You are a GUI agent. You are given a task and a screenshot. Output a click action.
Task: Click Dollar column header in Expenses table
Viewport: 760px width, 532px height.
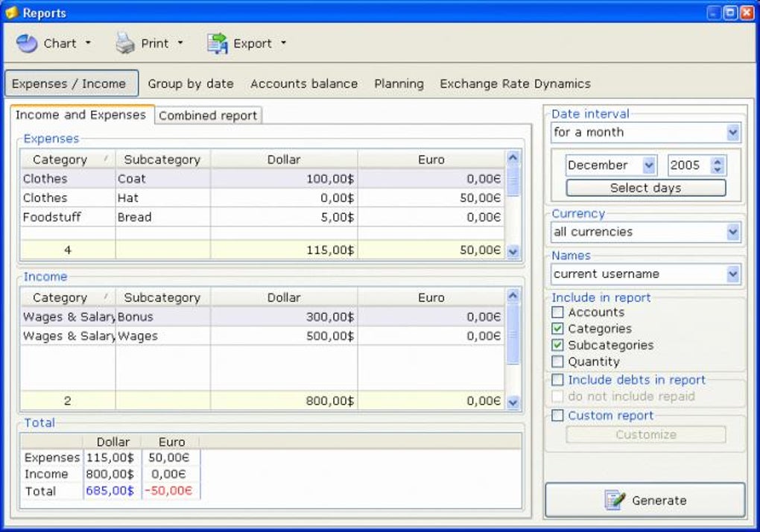[x=284, y=159]
